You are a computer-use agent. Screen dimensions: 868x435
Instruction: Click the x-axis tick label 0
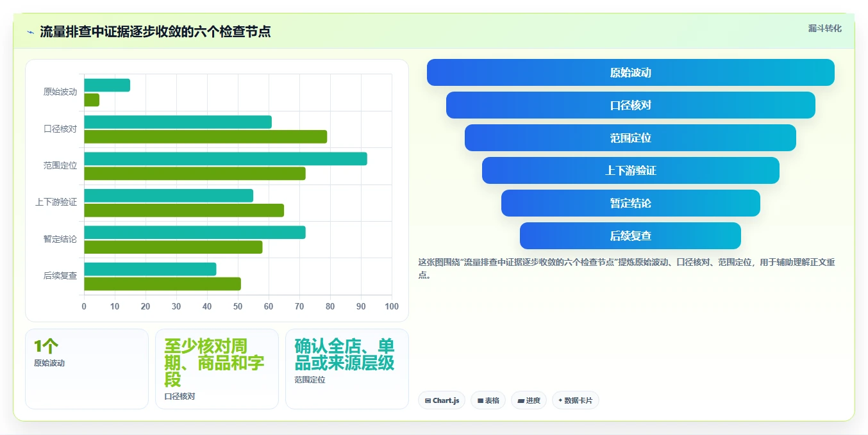(x=84, y=307)
